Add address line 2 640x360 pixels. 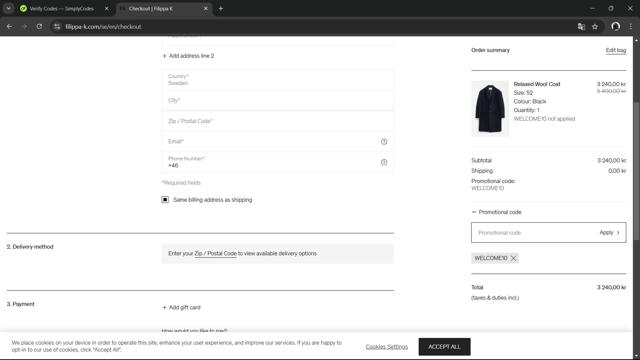tap(188, 56)
